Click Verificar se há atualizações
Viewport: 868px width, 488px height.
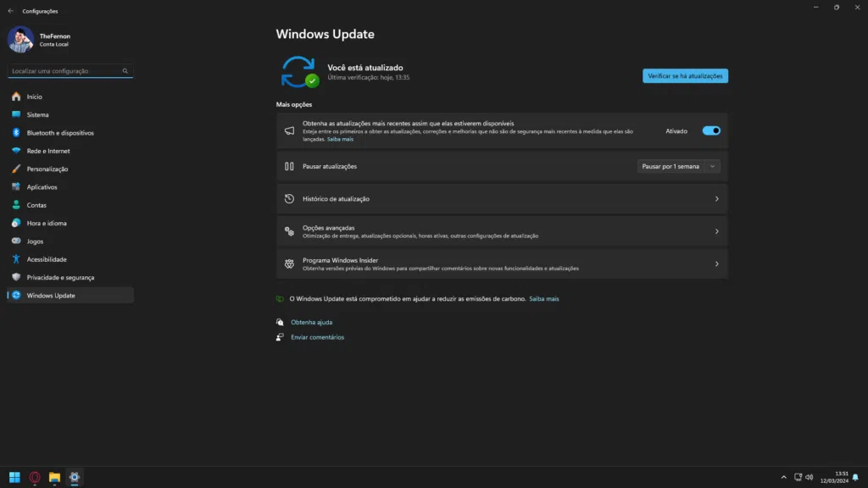pos(685,75)
